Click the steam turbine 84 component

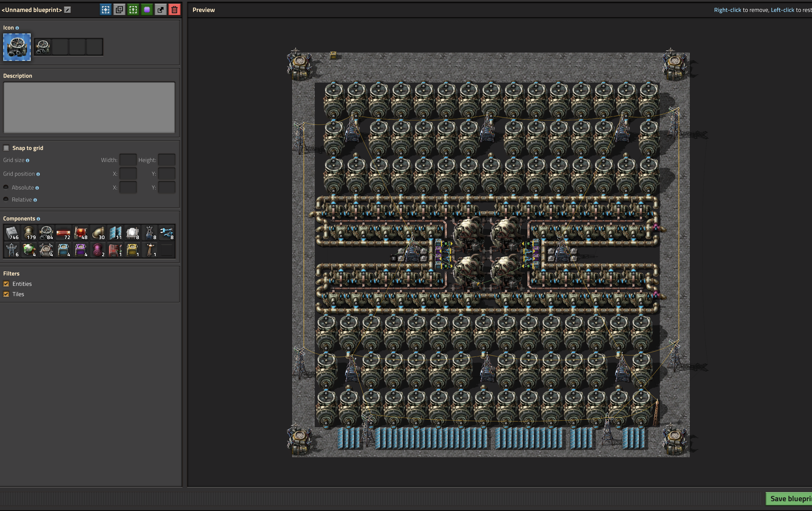pyautogui.click(x=46, y=233)
